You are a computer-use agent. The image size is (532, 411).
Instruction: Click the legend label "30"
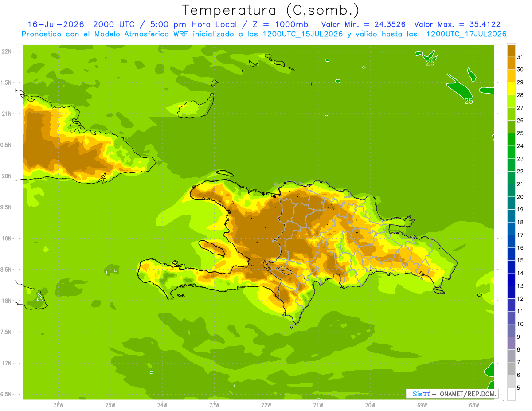coord(520,70)
